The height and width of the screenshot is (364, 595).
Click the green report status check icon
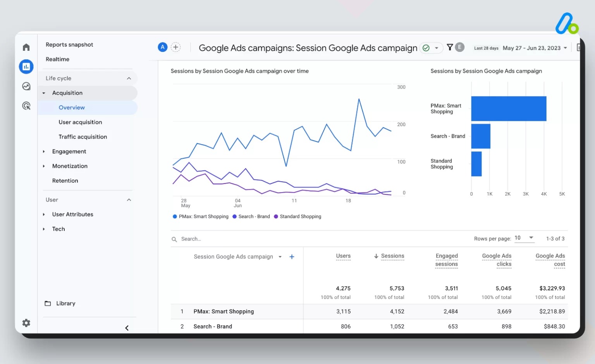click(x=426, y=48)
